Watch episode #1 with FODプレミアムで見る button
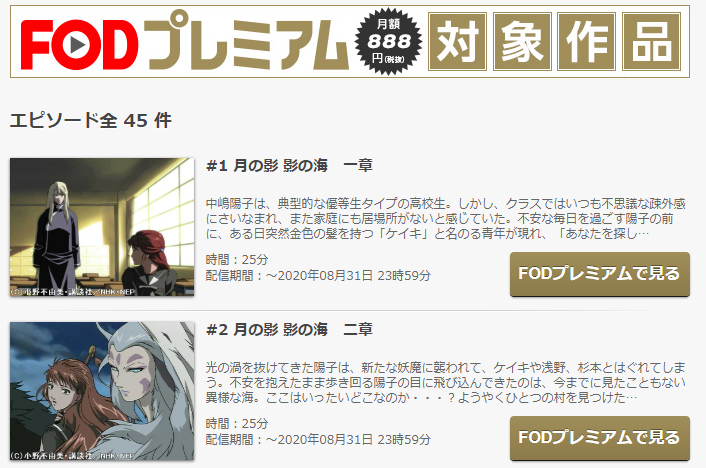Viewport: 706px width, 468px height. pos(600,274)
